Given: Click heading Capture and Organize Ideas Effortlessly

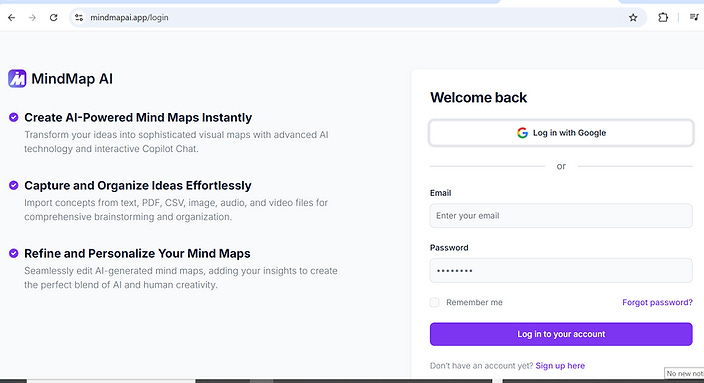Looking at the screenshot, I should (x=138, y=185).
